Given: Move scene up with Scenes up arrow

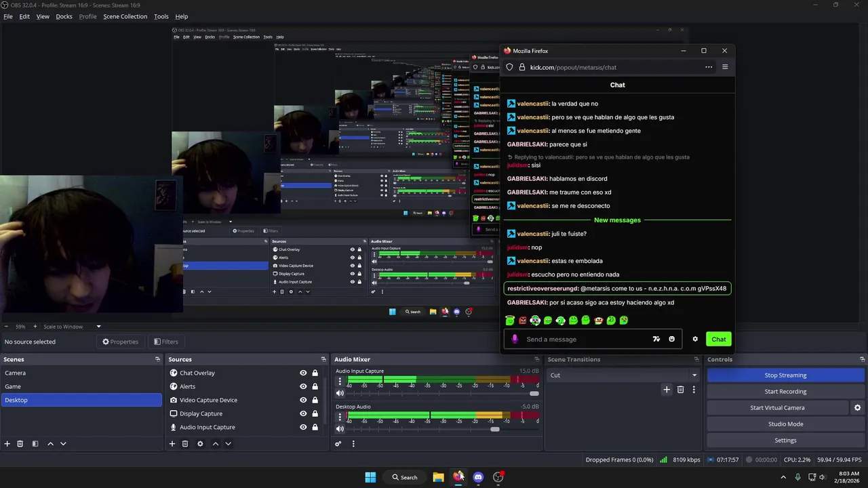Looking at the screenshot, I should click(x=50, y=444).
